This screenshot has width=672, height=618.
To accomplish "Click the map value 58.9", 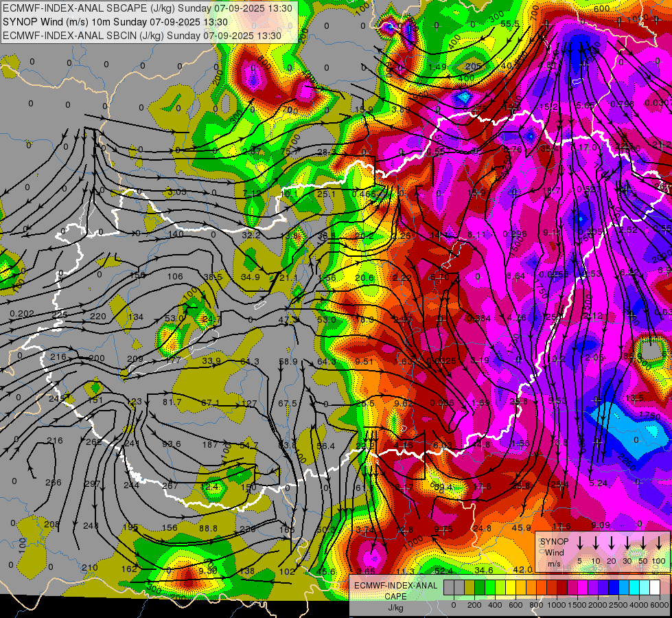I will [288, 362].
